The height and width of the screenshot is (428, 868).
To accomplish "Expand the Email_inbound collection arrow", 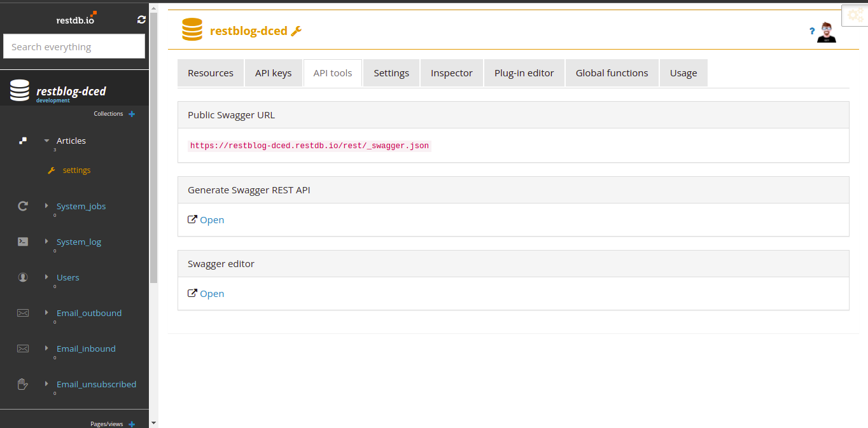I will click(x=46, y=349).
